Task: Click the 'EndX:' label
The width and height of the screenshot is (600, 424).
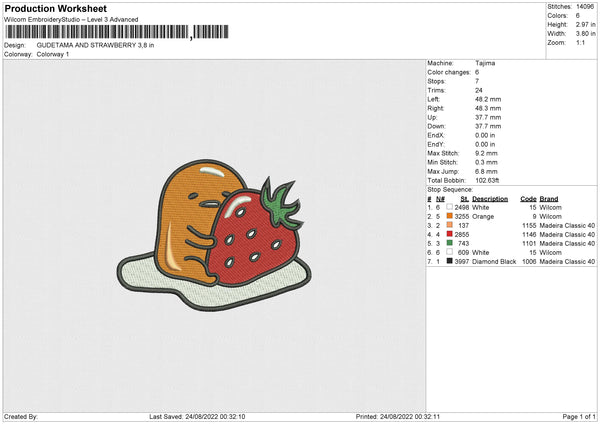Action: (436, 135)
